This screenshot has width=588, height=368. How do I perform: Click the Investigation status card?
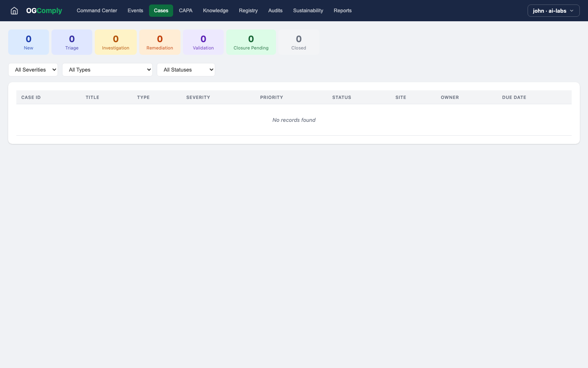(x=116, y=42)
